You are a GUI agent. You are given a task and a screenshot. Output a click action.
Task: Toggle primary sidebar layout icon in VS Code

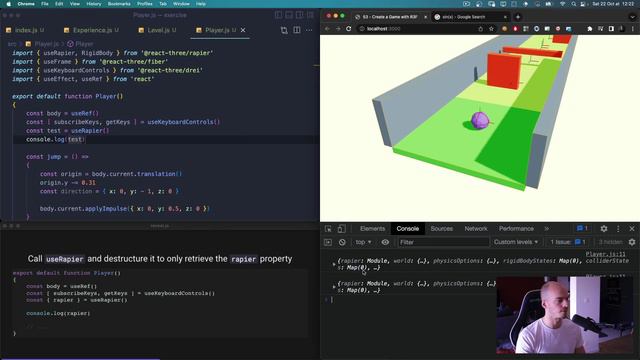[278, 15]
